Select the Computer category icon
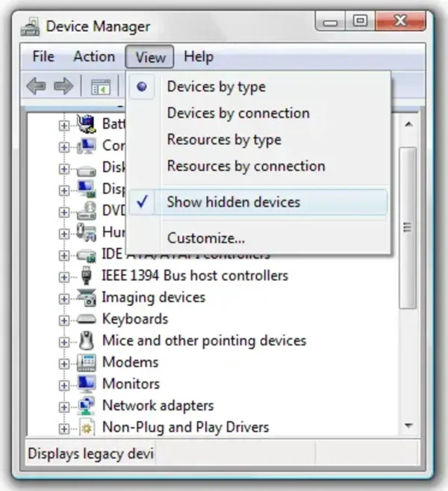Viewport: 448px width, 491px height. pos(87,146)
